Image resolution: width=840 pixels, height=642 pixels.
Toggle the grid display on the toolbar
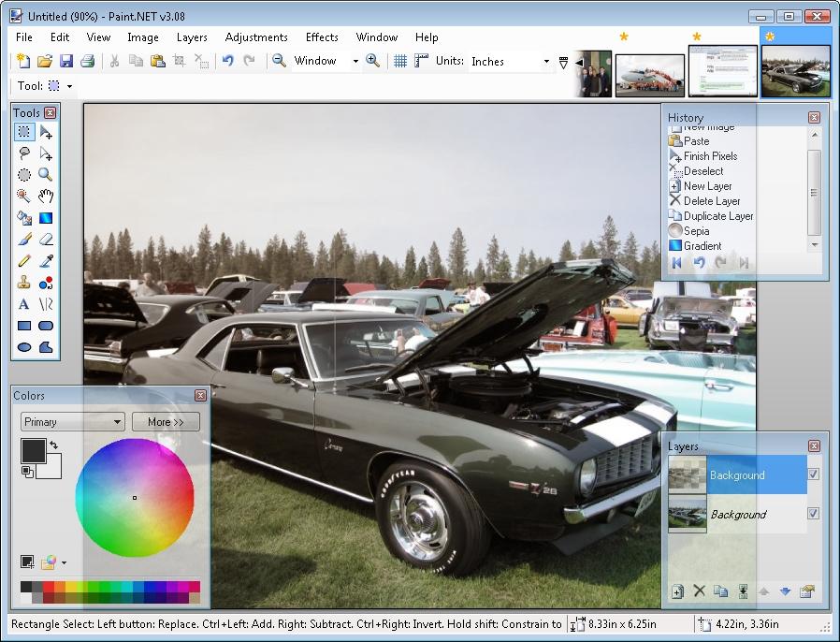401,61
